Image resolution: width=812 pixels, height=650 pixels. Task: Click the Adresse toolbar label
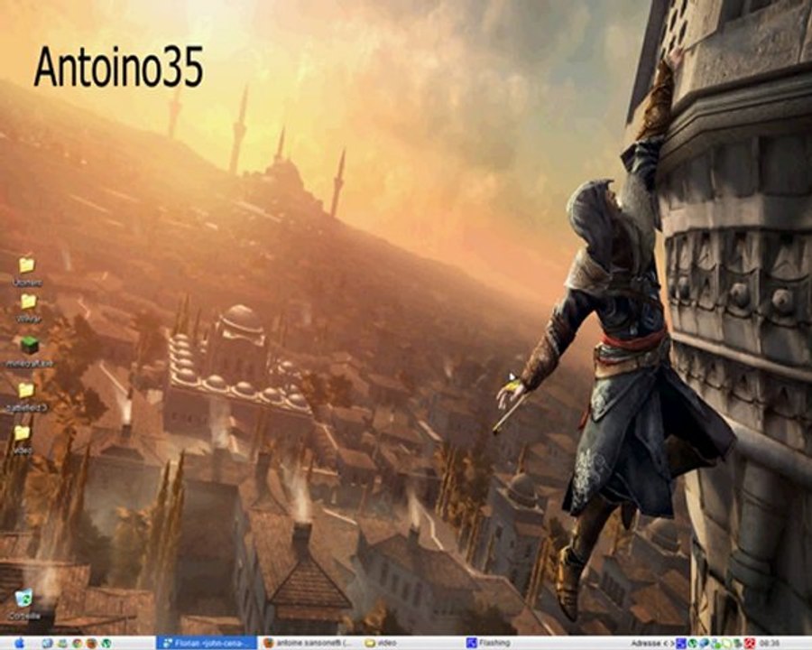tap(645, 644)
